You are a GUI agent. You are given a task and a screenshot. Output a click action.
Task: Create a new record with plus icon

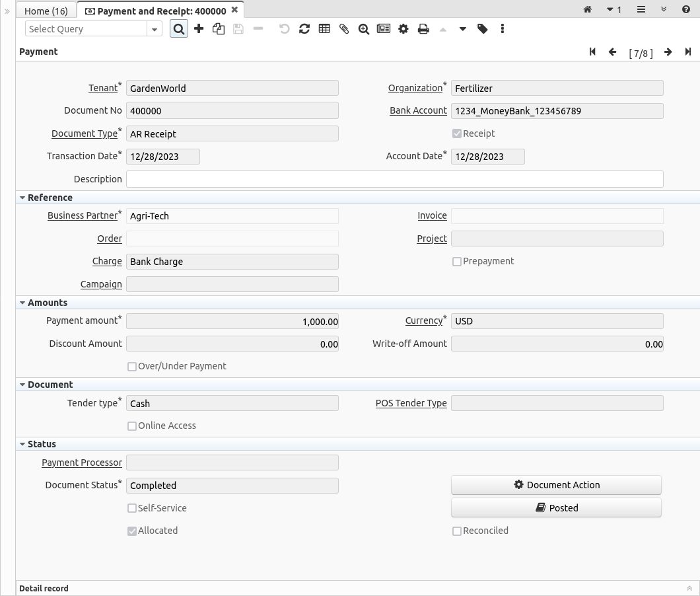click(199, 29)
